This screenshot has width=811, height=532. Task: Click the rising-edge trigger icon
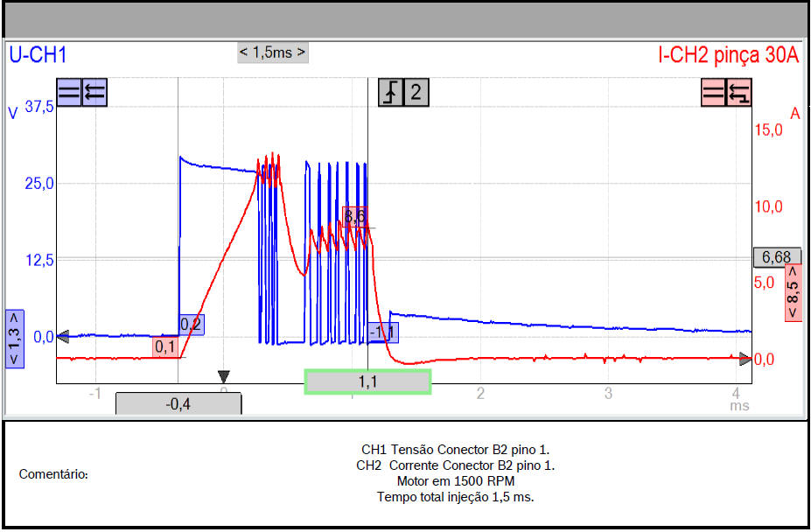(x=391, y=93)
